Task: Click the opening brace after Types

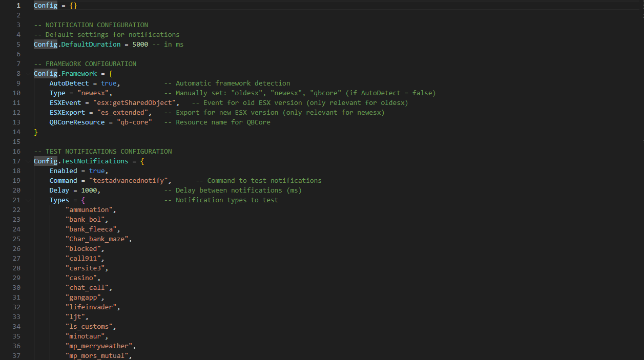Action: tap(83, 200)
